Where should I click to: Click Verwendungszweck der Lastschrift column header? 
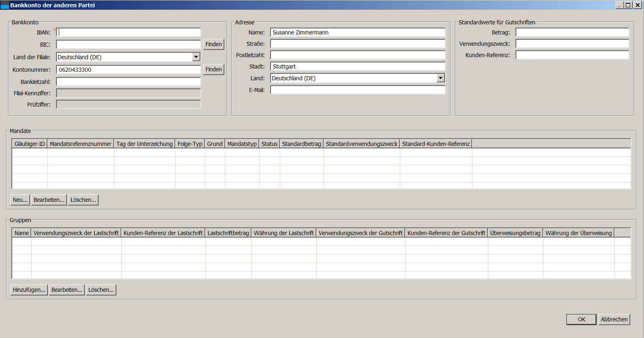coord(76,233)
